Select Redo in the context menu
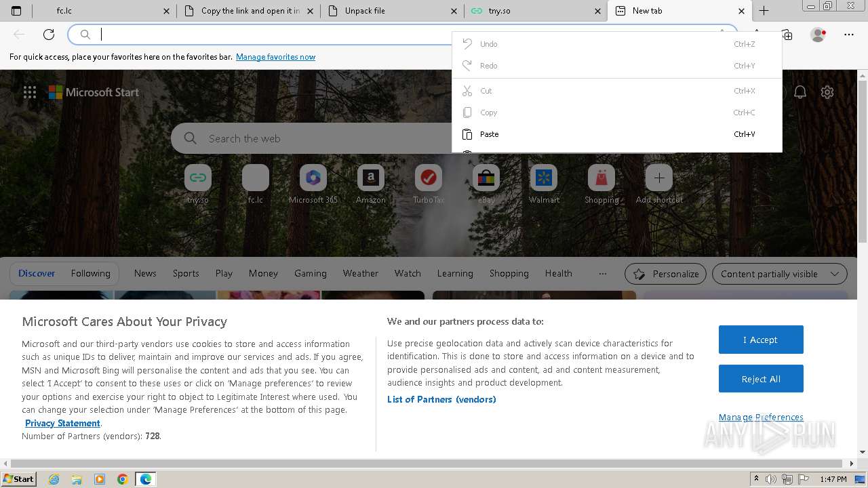 click(x=617, y=66)
